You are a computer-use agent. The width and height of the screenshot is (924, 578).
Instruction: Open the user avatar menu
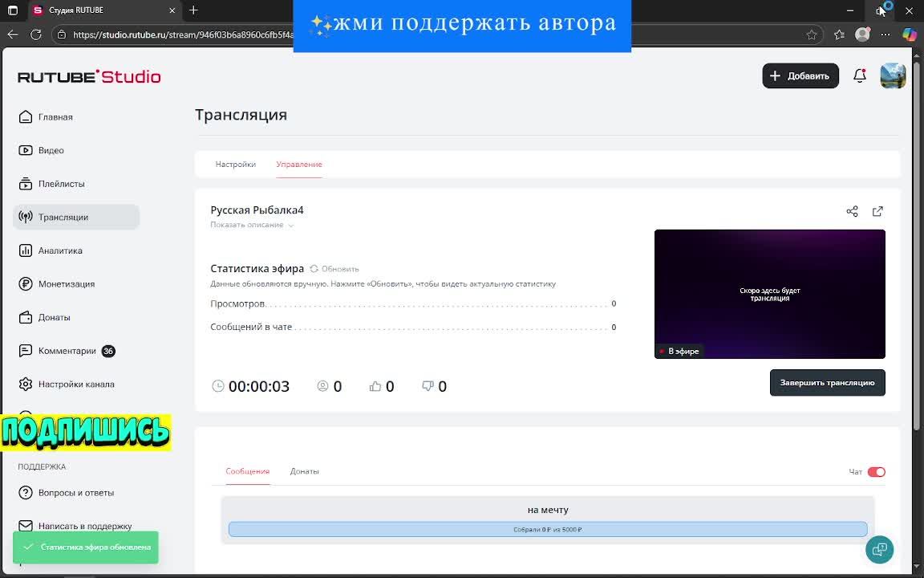tap(893, 75)
